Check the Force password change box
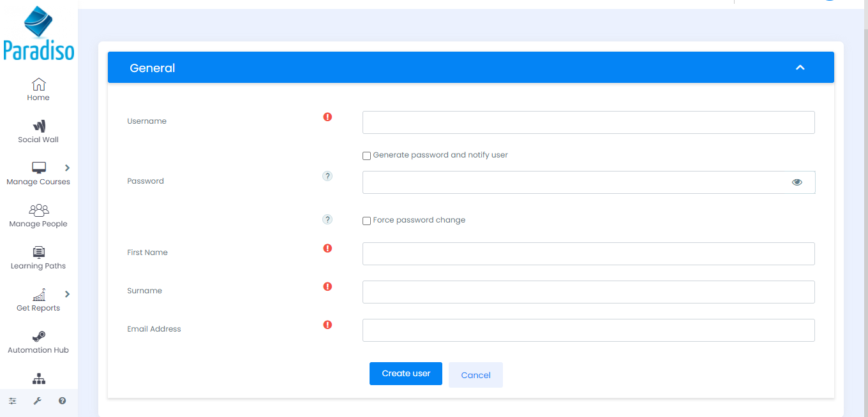This screenshot has height=417, width=868. 366,221
